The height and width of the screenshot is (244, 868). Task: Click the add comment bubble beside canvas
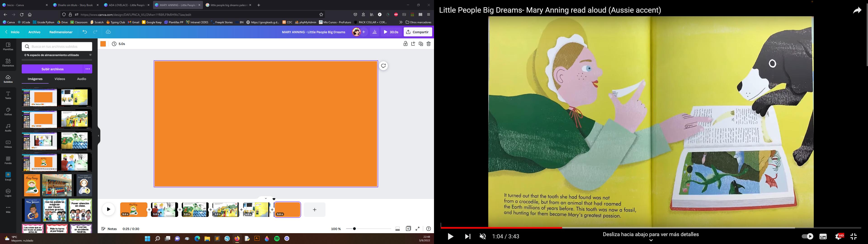383,66
